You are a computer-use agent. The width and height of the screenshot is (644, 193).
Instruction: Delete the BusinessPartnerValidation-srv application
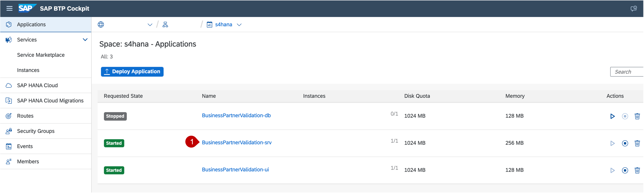pyautogui.click(x=637, y=143)
